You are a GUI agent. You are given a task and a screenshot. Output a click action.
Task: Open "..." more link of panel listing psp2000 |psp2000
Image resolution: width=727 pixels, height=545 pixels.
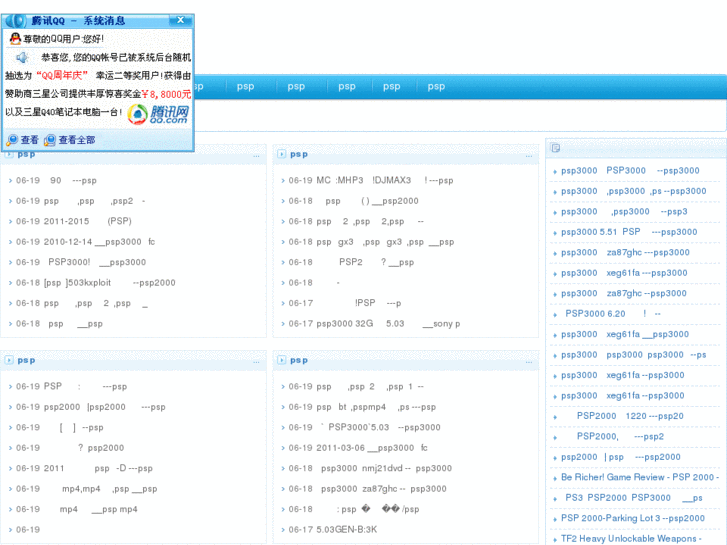coord(256,361)
